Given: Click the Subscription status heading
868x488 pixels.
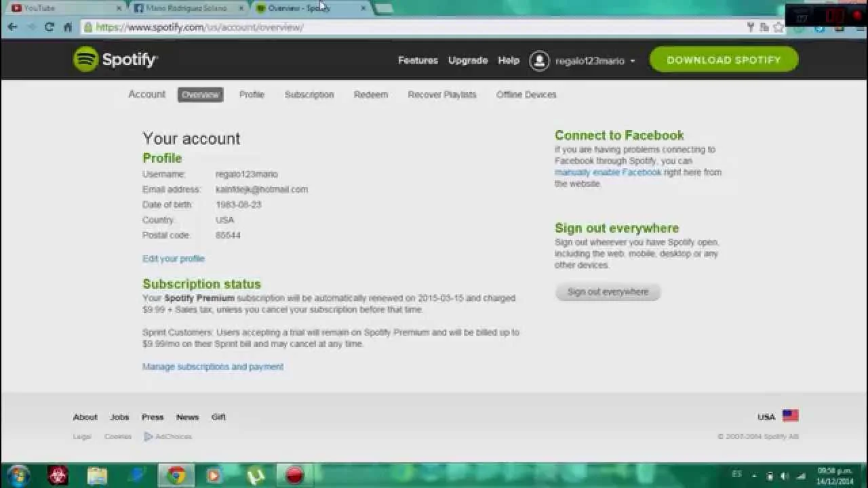Looking at the screenshot, I should [x=201, y=284].
